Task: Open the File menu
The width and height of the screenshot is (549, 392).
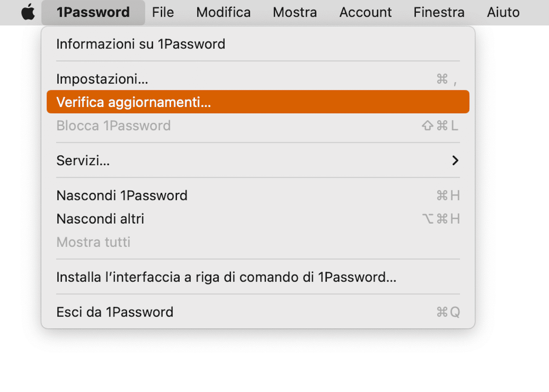Action: click(x=163, y=13)
